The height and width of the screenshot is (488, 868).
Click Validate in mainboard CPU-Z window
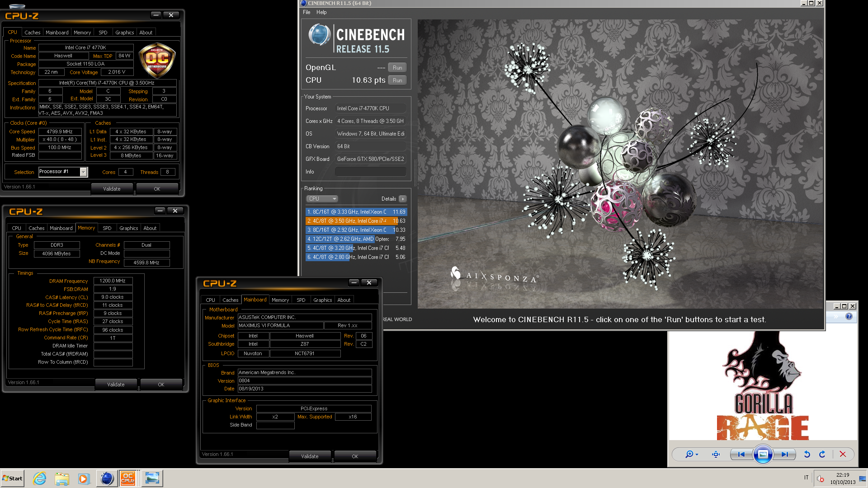click(x=310, y=456)
